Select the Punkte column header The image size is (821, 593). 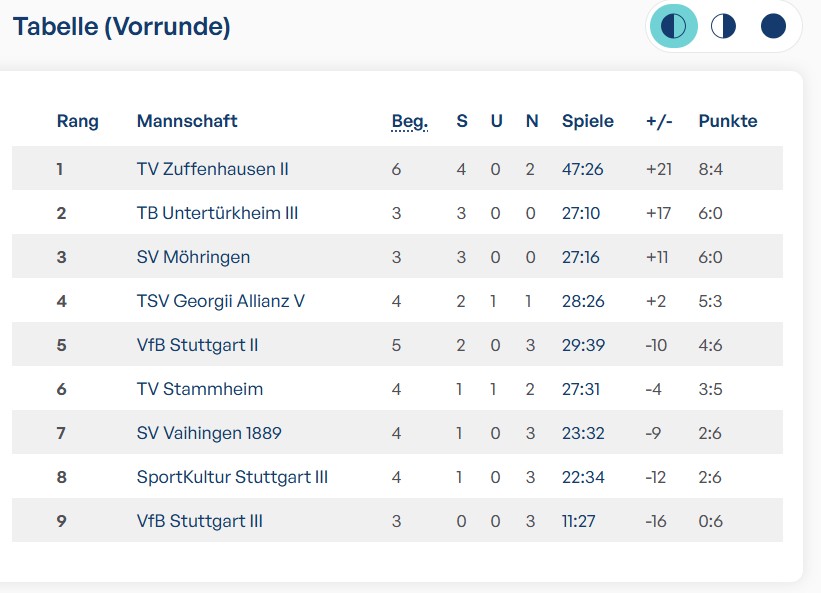click(728, 121)
